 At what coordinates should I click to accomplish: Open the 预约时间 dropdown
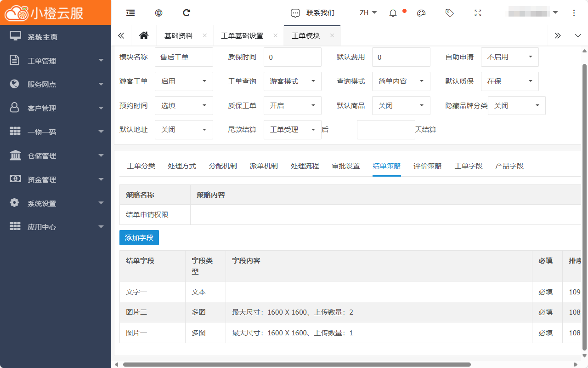184,105
